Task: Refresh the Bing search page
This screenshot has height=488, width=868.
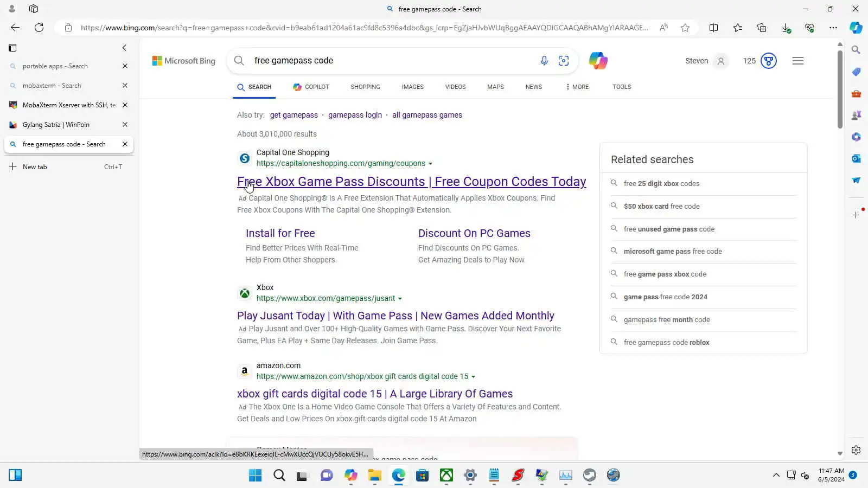Action: pos(39,28)
